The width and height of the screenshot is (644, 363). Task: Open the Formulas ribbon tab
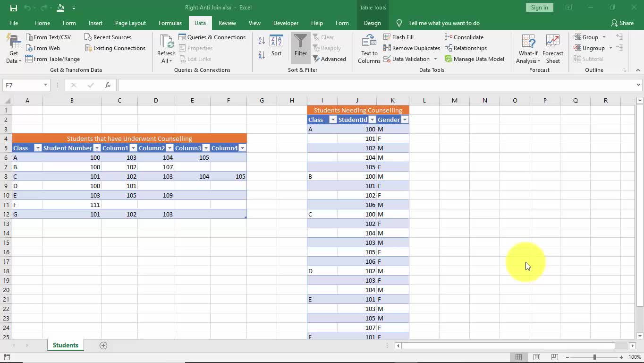(x=170, y=23)
